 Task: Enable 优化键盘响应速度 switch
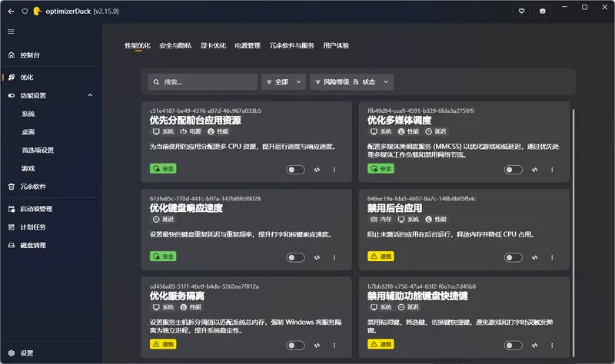(x=296, y=257)
